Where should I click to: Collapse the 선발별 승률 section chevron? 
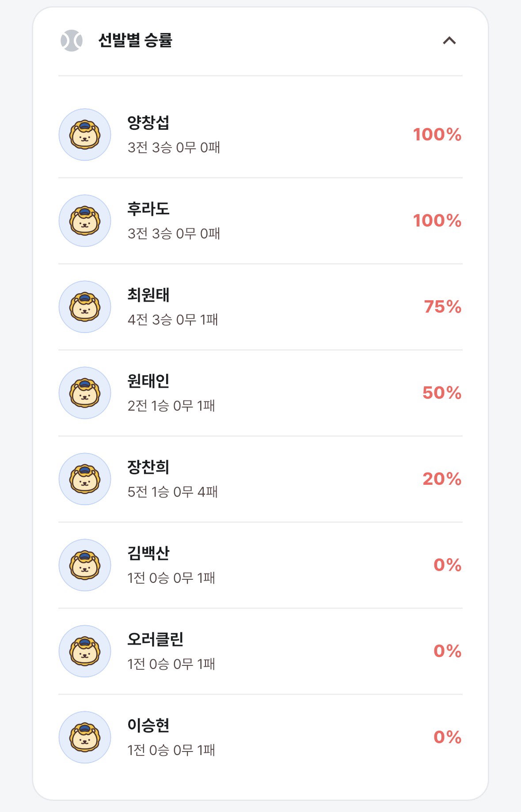pyautogui.click(x=449, y=41)
